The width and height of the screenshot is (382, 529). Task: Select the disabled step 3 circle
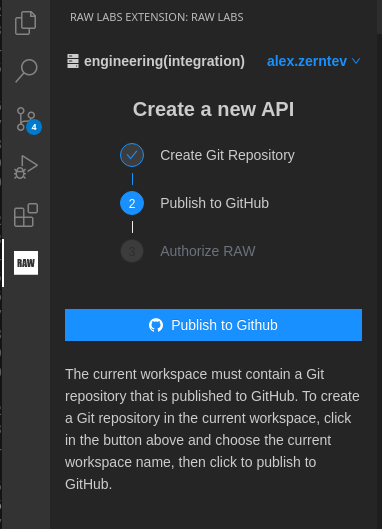click(x=132, y=251)
